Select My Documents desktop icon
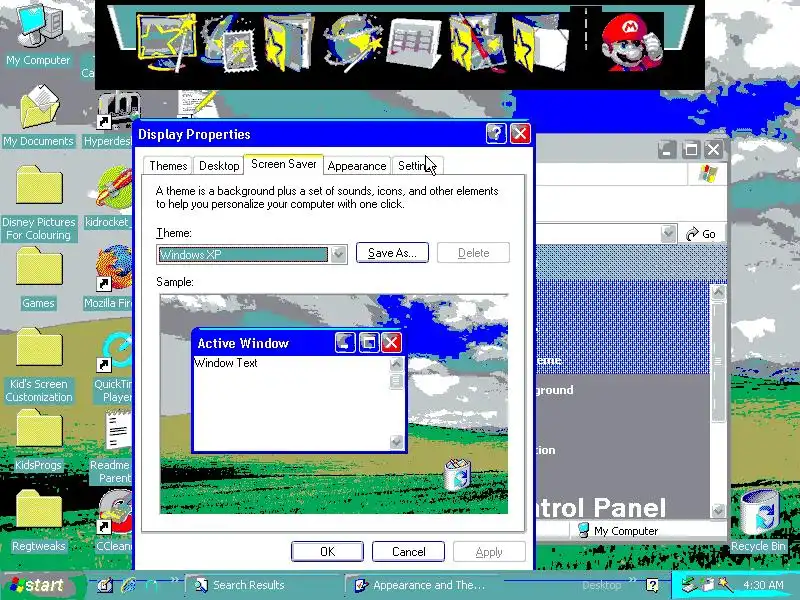 tap(39, 116)
